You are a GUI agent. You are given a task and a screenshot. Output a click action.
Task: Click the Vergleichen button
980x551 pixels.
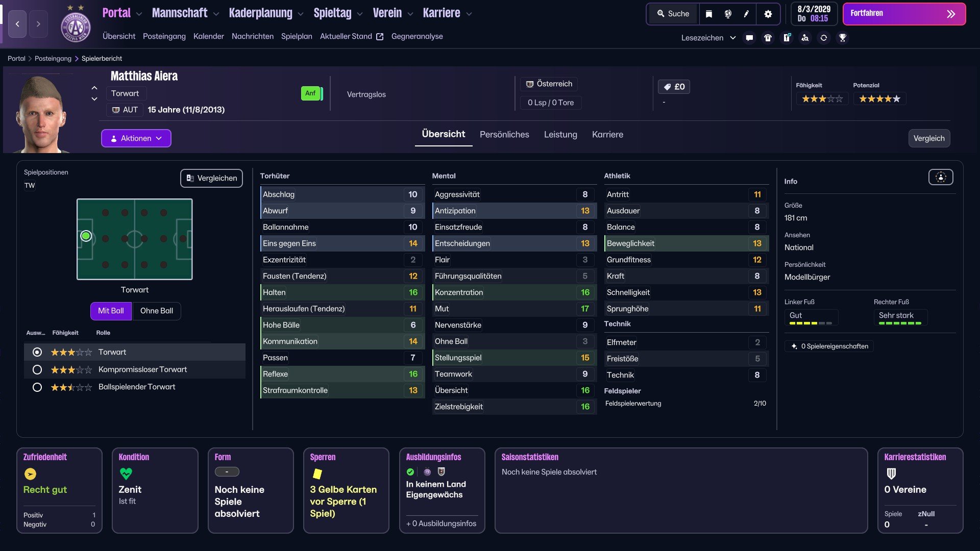click(211, 178)
